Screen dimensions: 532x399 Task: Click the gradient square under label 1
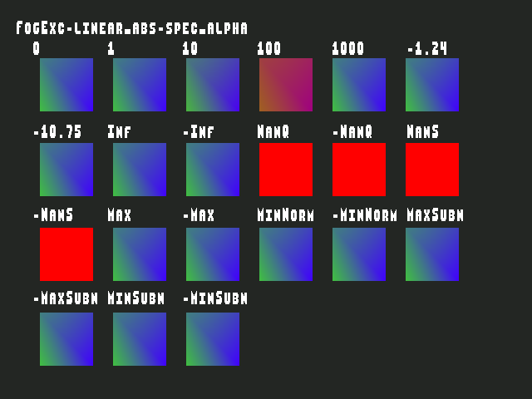click(140, 85)
